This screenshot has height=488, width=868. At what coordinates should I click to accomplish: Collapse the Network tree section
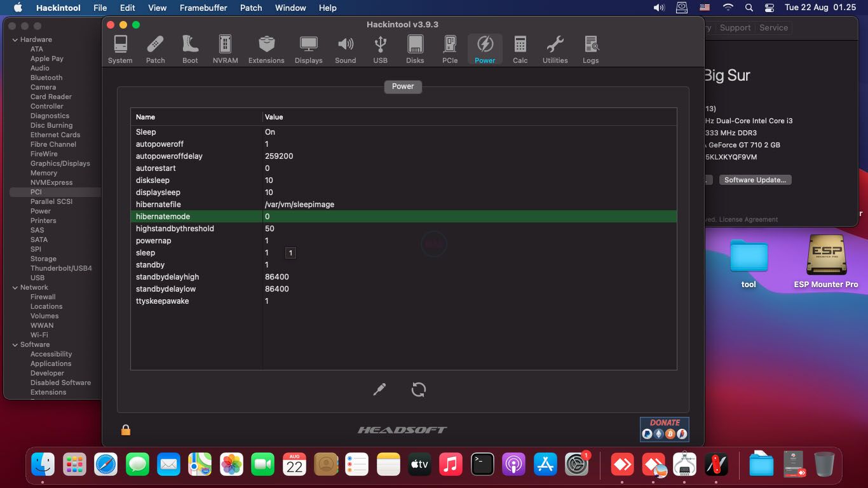tap(15, 287)
